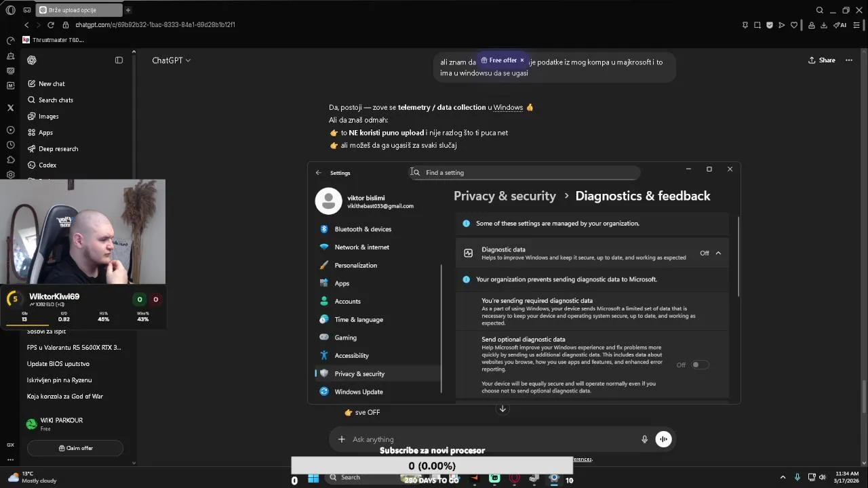Open chat 'Update BIOS uputstvo'
Viewport: 868px width, 488px height.
pos(58,364)
